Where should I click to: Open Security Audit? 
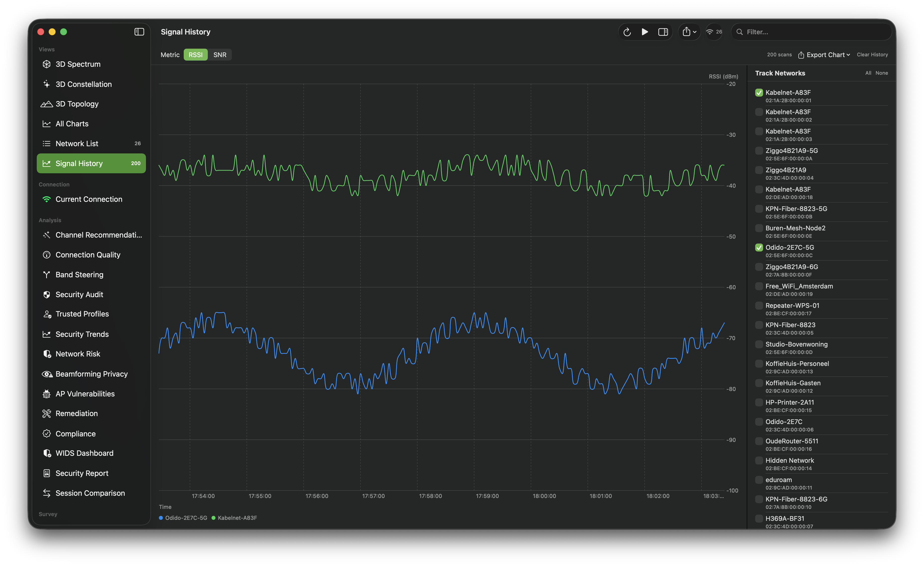[x=91, y=294]
